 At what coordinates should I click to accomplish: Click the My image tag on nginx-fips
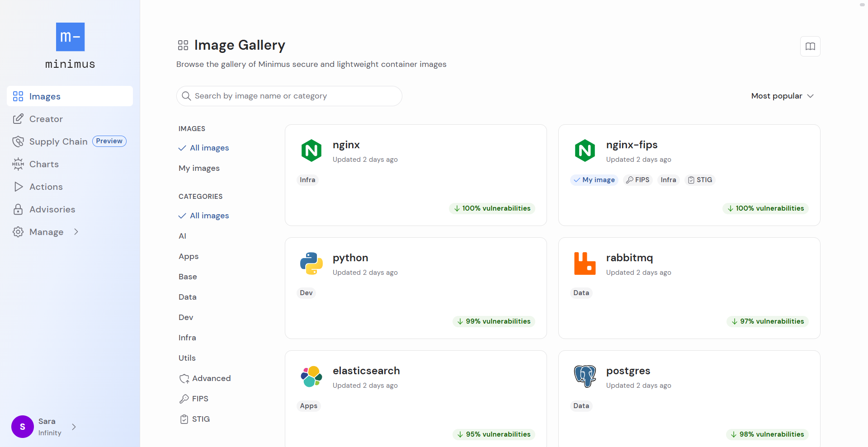594,180
